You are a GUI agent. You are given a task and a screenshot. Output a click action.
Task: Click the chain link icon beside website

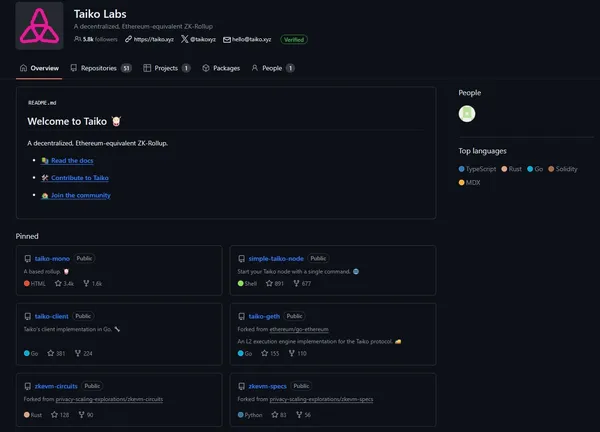129,39
